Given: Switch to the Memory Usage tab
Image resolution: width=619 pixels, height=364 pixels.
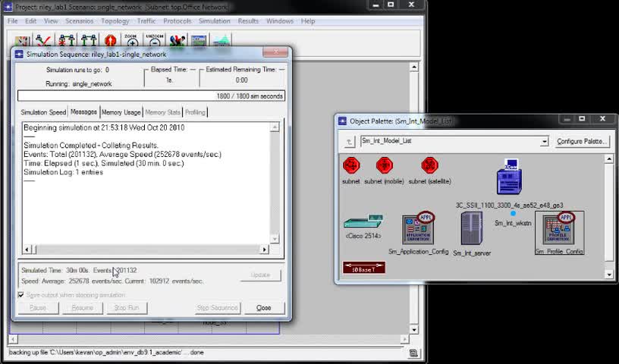Looking at the screenshot, I should pyautogui.click(x=121, y=112).
